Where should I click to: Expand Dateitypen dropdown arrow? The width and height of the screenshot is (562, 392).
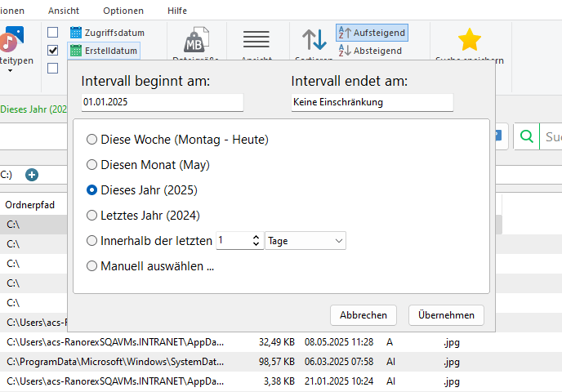10,70
